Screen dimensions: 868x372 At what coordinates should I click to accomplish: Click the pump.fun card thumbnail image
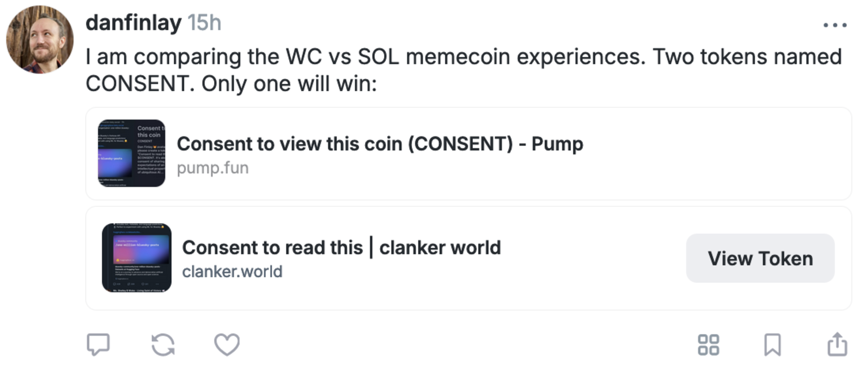click(132, 151)
